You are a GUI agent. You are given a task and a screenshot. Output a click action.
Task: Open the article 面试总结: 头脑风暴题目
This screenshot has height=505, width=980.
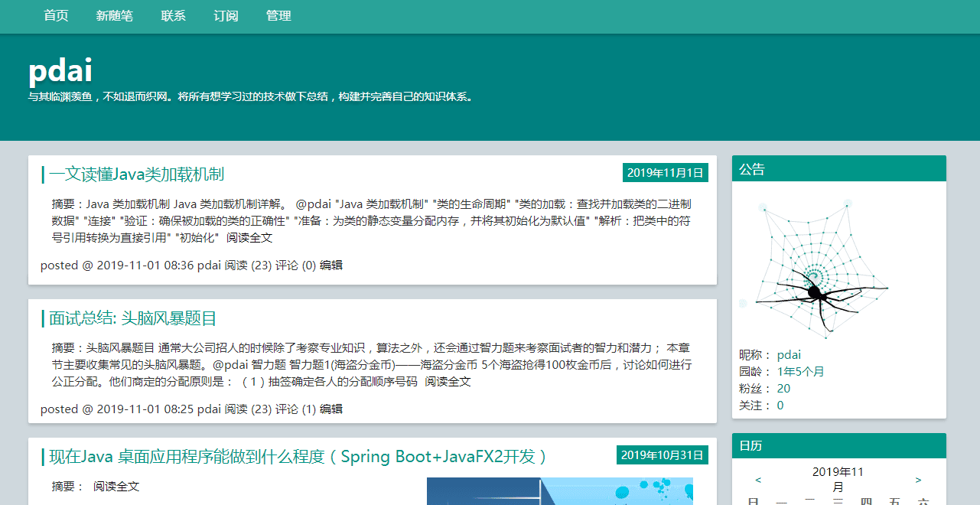coord(133,318)
